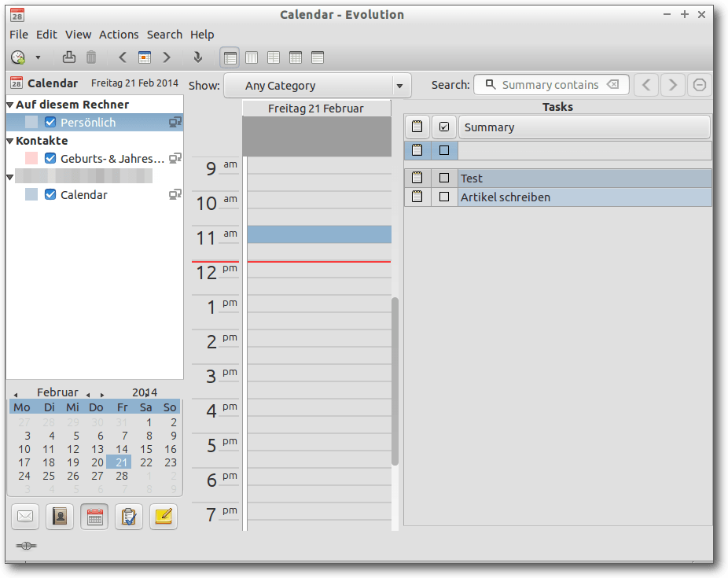
Task: Click the Print toolbar icon
Action: pos(69,57)
